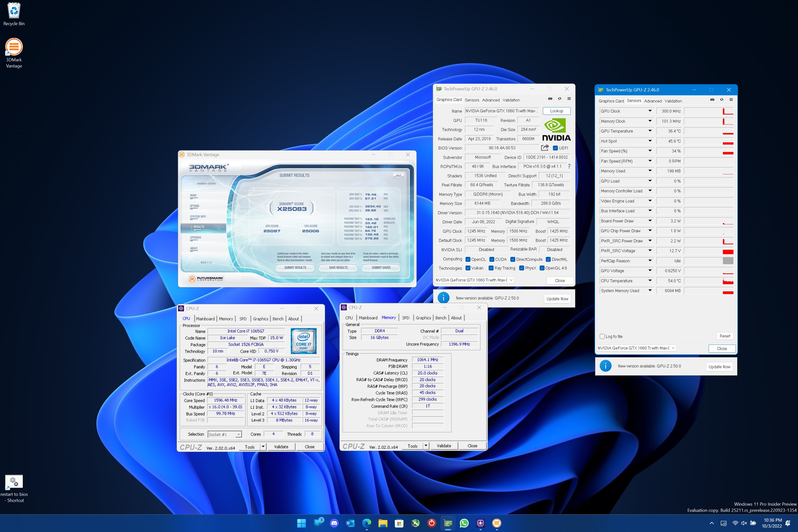
Task: Expand the GPU Temperature sensor dropdown
Action: (650, 131)
